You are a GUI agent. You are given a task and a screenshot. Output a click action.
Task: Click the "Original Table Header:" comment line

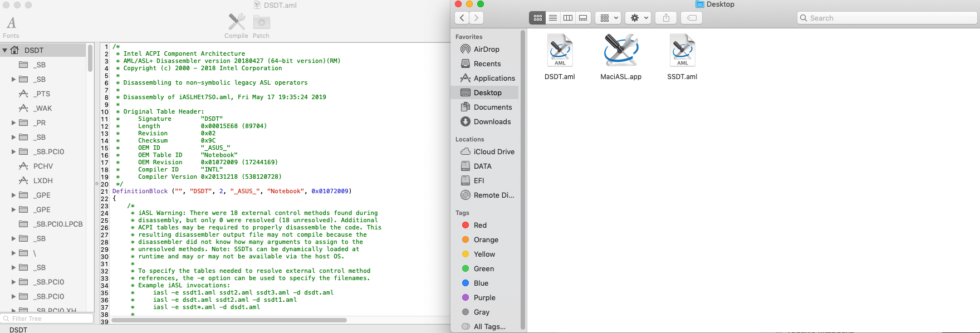(164, 111)
